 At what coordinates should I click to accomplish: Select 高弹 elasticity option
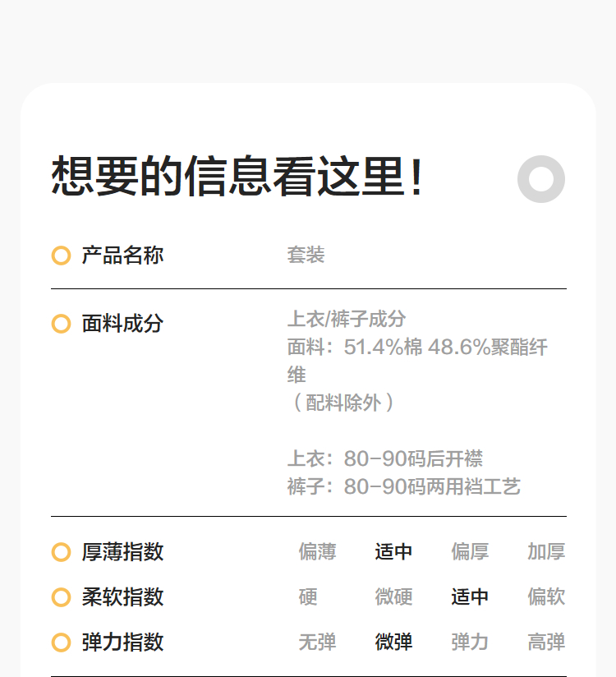pos(546,642)
